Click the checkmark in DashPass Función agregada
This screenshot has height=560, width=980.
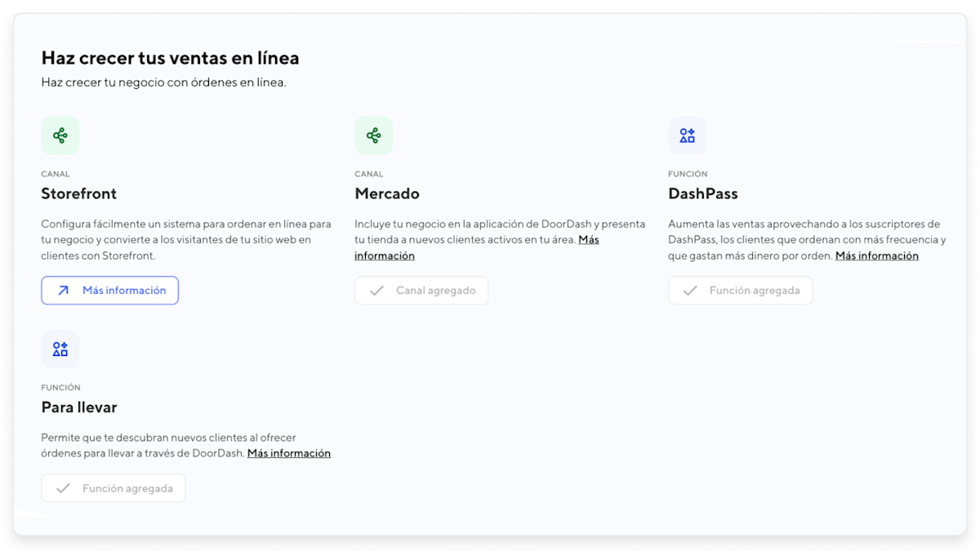click(690, 291)
